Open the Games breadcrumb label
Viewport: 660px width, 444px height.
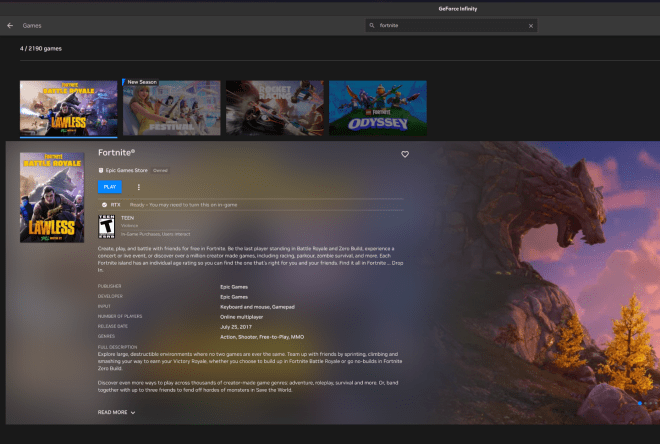click(x=32, y=26)
